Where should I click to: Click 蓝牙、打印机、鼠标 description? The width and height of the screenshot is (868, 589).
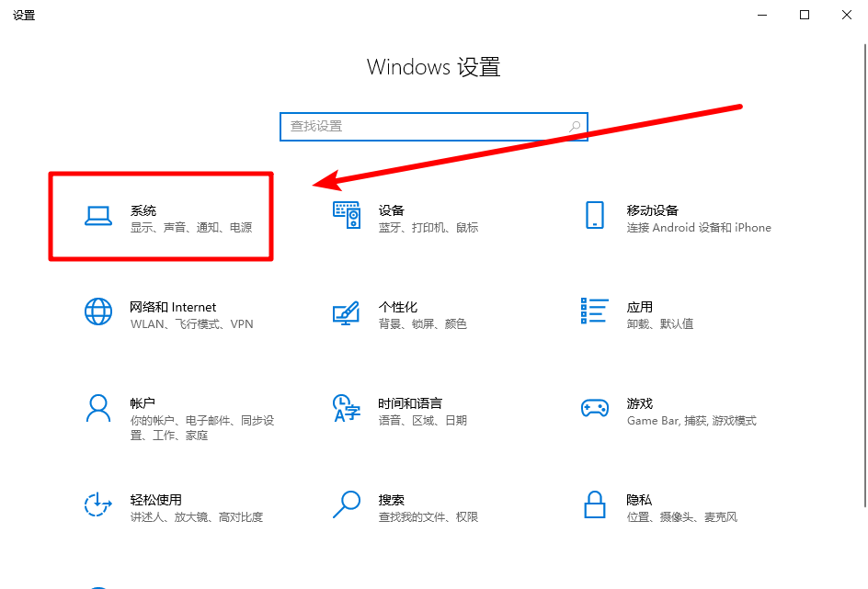pyautogui.click(x=428, y=228)
